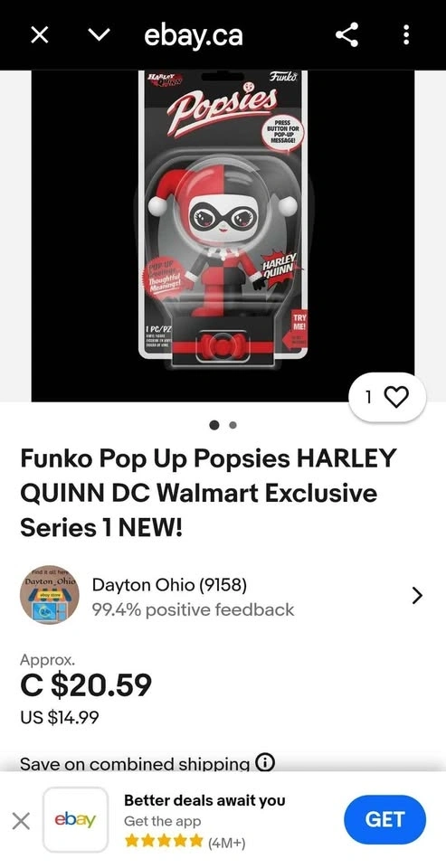The height and width of the screenshot is (868, 446).
Task: Close the in-app browser tab
Action: pyautogui.click(x=39, y=35)
